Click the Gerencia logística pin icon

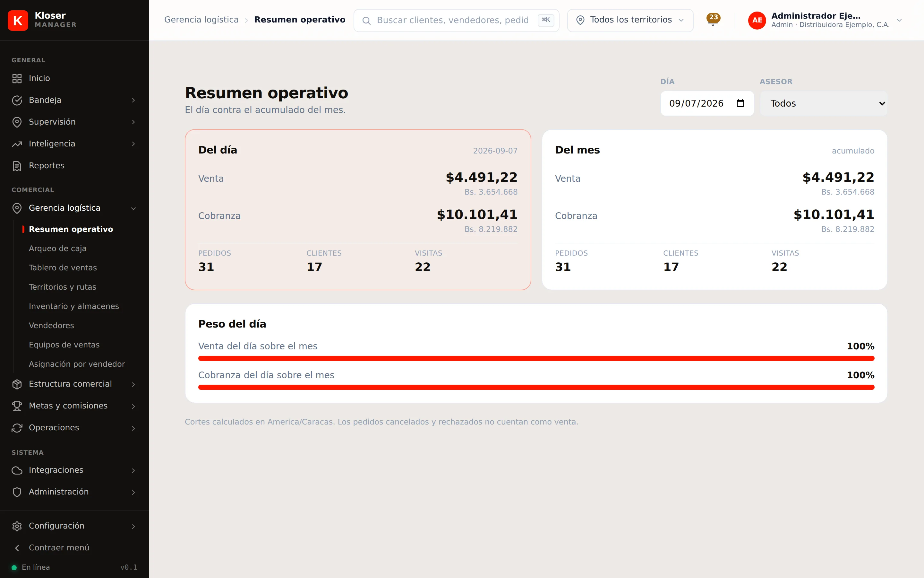click(17, 208)
